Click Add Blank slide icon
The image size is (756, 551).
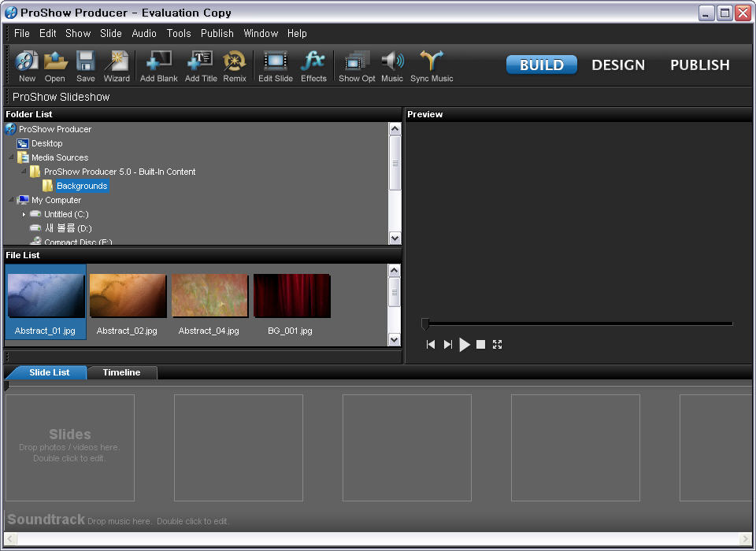pyautogui.click(x=158, y=66)
